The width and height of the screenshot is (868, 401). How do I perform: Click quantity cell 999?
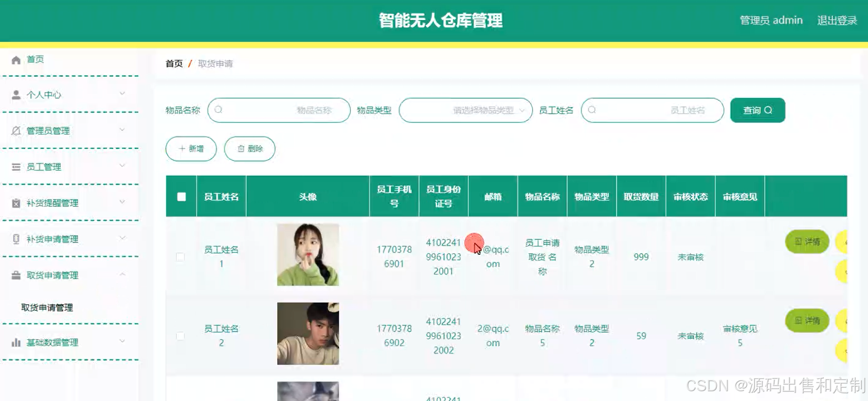click(x=641, y=257)
